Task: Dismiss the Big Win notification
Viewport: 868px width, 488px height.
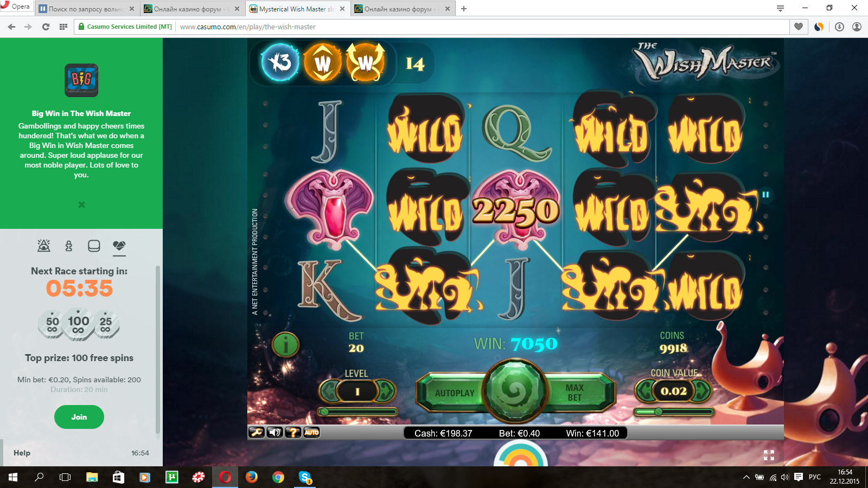Action: pyautogui.click(x=81, y=204)
